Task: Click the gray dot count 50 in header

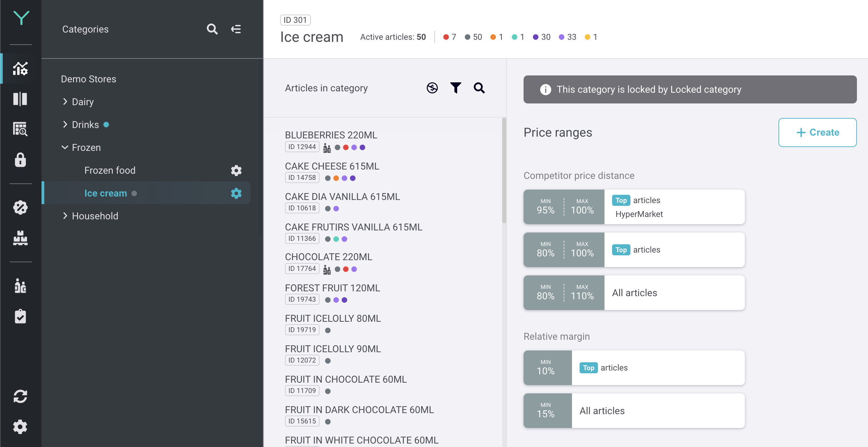Action: click(473, 37)
